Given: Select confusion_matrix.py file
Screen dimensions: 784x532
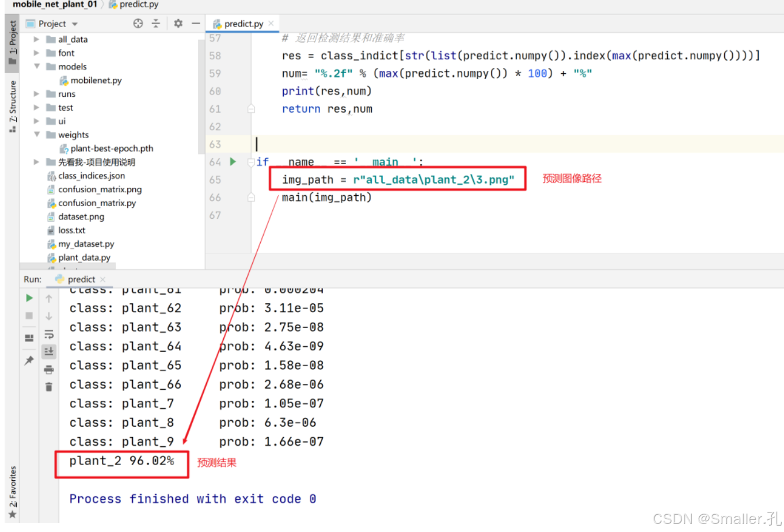Looking at the screenshot, I should 91,203.
